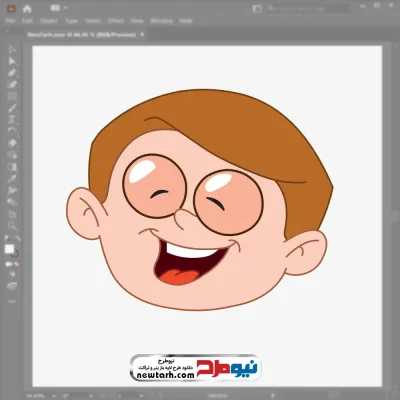
Task: Open the File menu
Action: pos(11,21)
